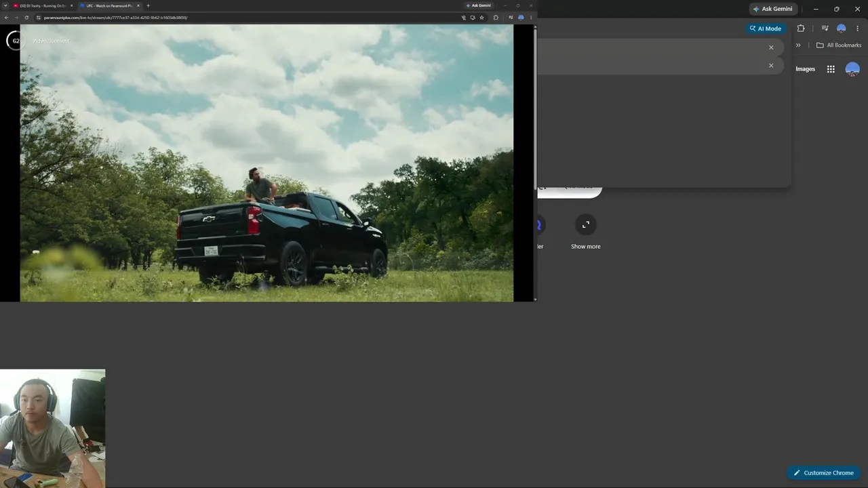Click the Customize Chrome button
Image resolution: width=868 pixels, height=488 pixels.
[x=824, y=473]
